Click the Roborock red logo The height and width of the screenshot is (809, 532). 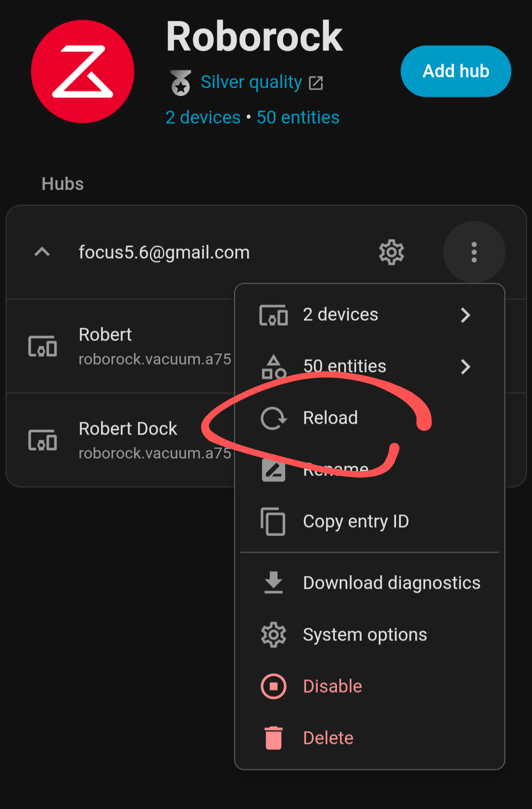tap(83, 72)
